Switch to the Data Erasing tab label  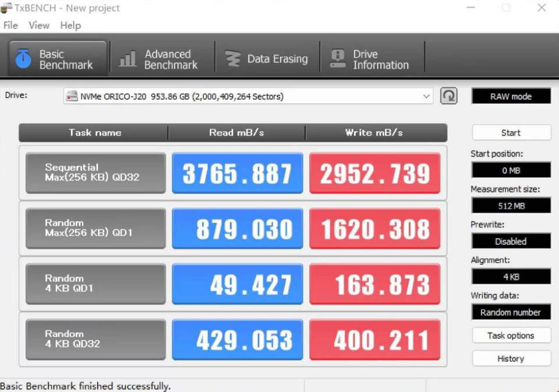pos(277,59)
